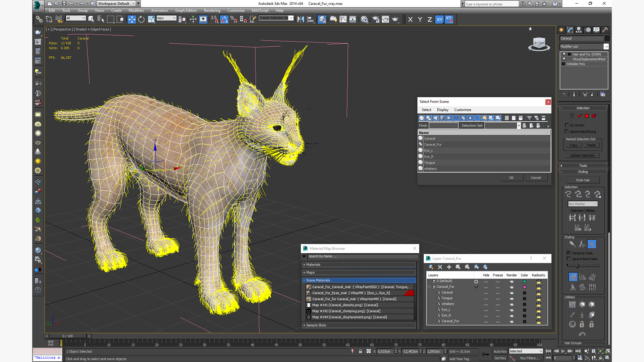The height and width of the screenshot is (362, 644).
Task: Open Customize menu in Select From Scene
Action: point(463,110)
